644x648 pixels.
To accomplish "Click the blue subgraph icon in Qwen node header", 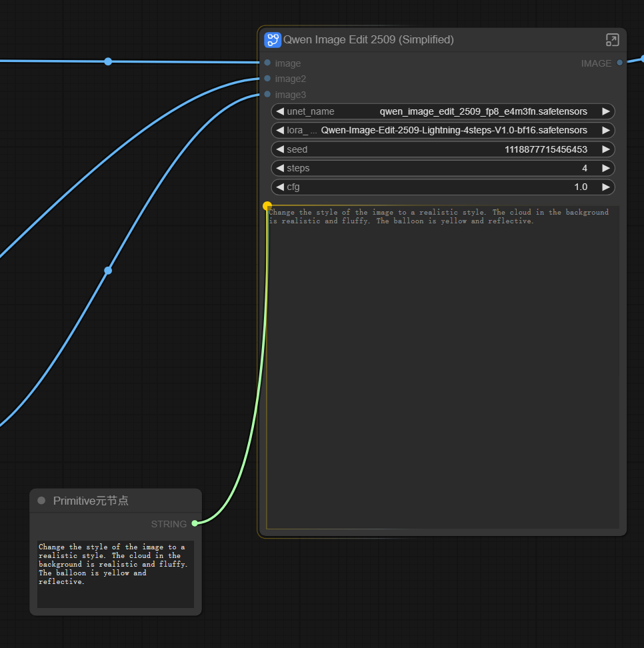I will tap(272, 39).
